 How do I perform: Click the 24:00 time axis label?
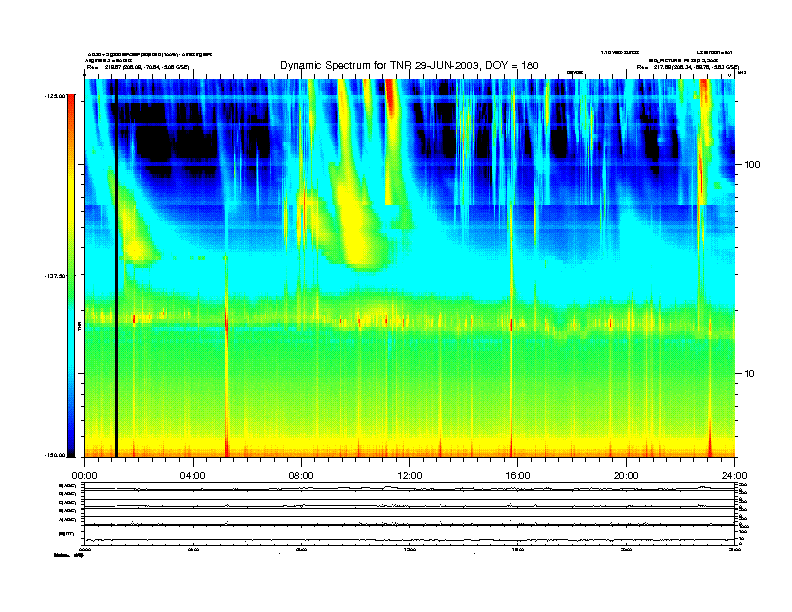[x=734, y=476]
